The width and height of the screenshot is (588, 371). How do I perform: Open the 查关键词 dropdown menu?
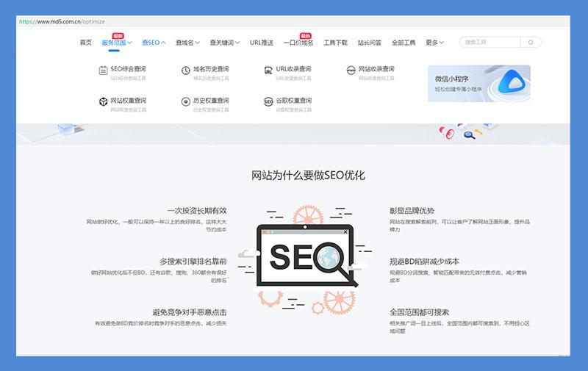(225, 43)
